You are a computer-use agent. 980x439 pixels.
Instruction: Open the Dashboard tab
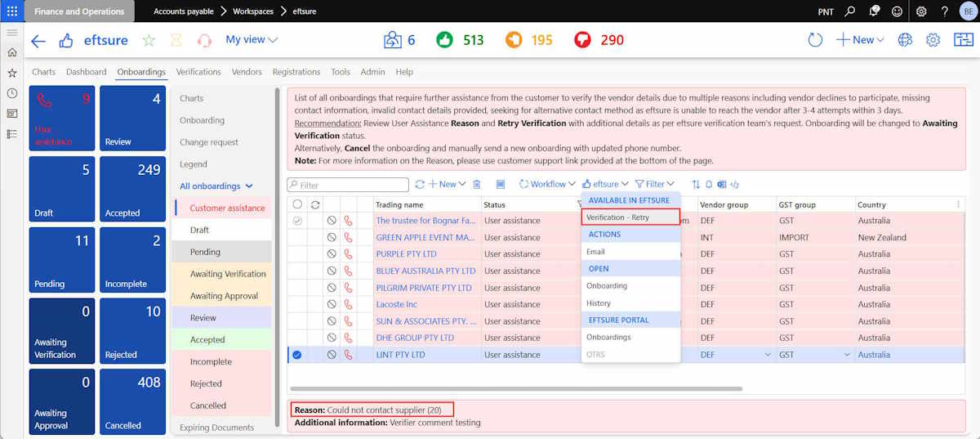coord(87,72)
